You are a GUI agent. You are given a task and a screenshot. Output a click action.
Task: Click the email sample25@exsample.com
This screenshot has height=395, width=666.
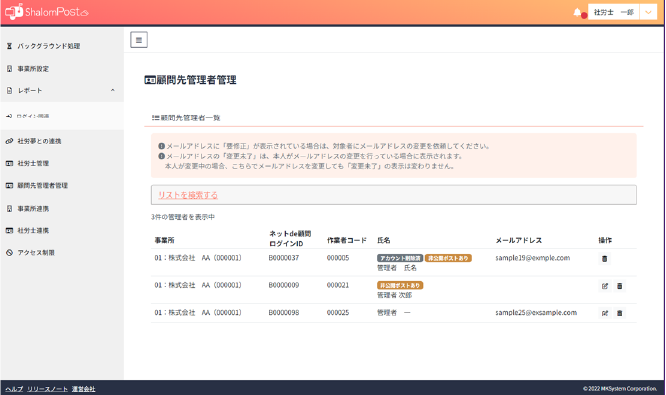[536, 313]
